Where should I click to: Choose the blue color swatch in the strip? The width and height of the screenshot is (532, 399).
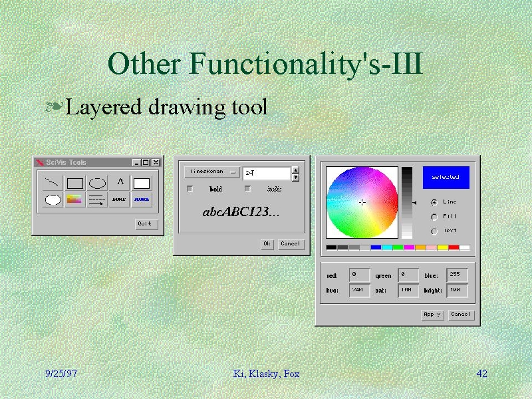tap(376, 247)
